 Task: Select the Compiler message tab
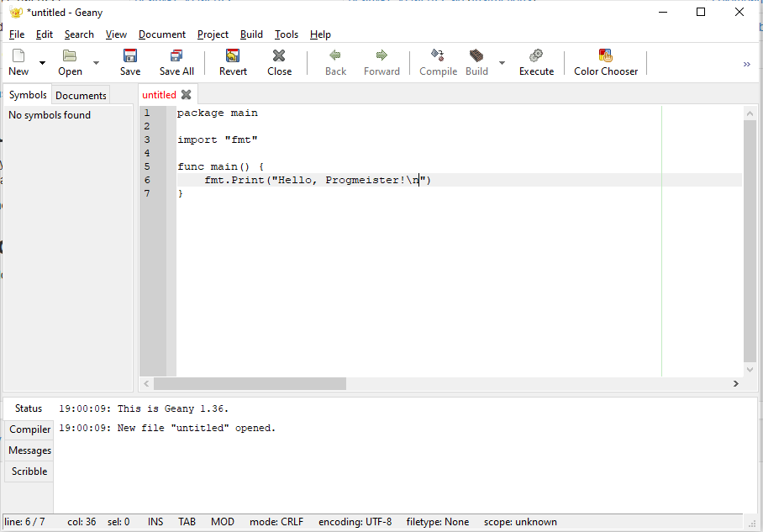tap(29, 429)
